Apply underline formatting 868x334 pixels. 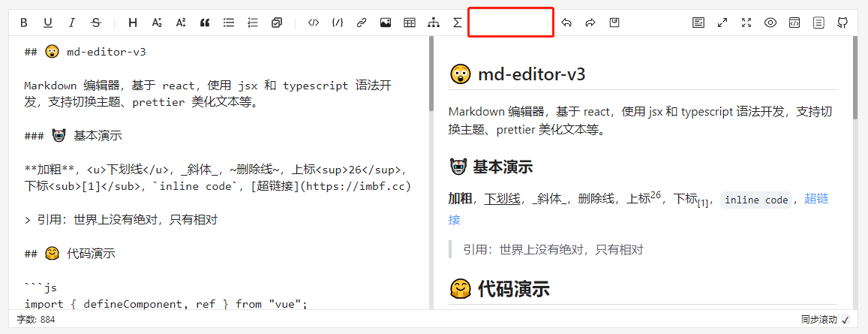(x=48, y=23)
